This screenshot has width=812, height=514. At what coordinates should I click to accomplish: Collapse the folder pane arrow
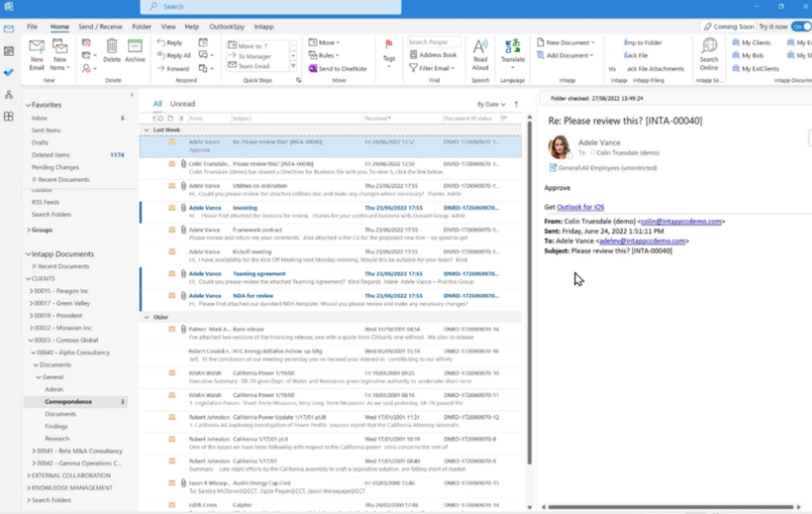pos(132,95)
